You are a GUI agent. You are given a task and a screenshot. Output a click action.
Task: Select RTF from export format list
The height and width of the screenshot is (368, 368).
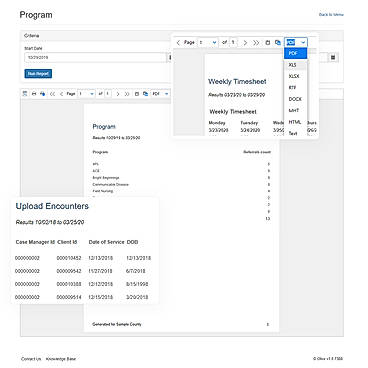pos(295,87)
